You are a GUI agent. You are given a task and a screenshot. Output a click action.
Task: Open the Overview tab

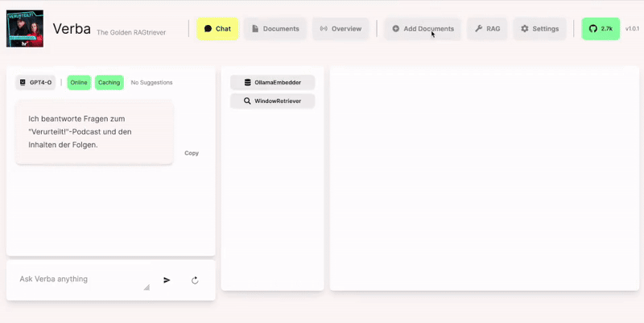pyautogui.click(x=341, y=29)
